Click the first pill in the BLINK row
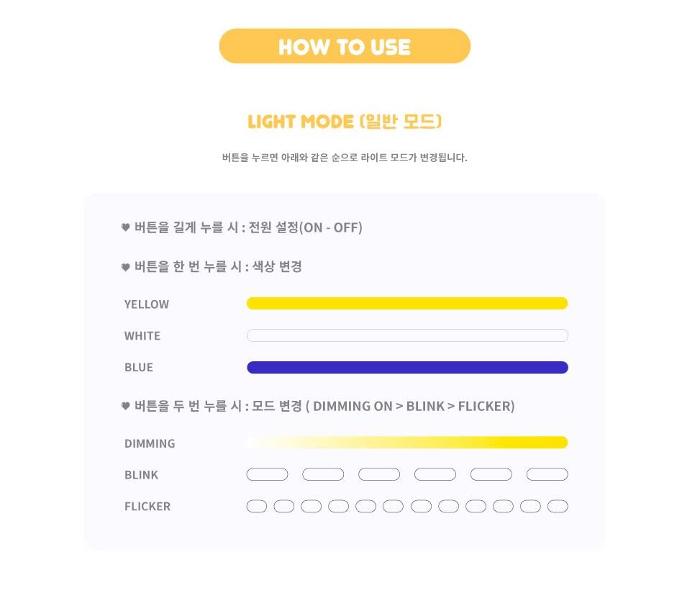Screen dimensions: 700x611 point(267,474)
